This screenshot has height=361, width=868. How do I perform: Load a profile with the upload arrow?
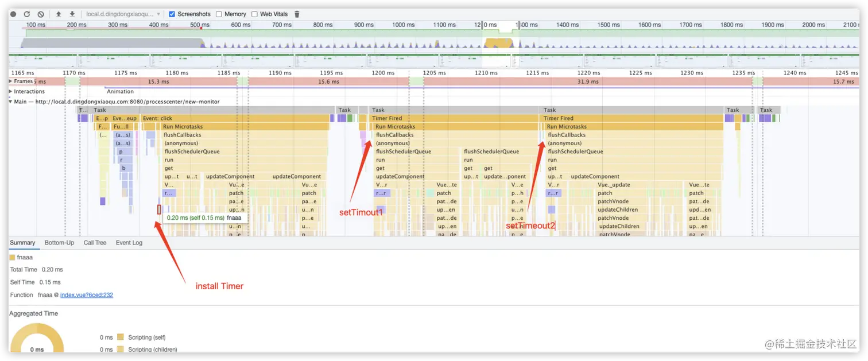59,14
